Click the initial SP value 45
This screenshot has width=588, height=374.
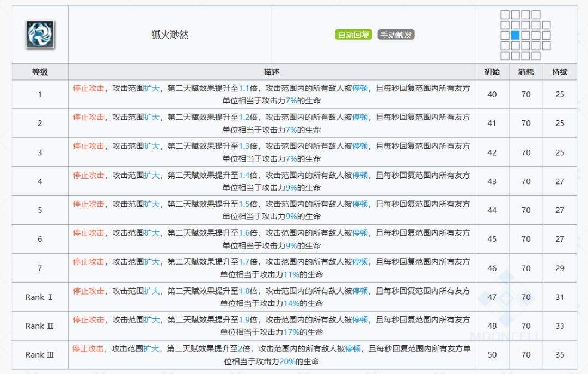click(x=492, y=240)
